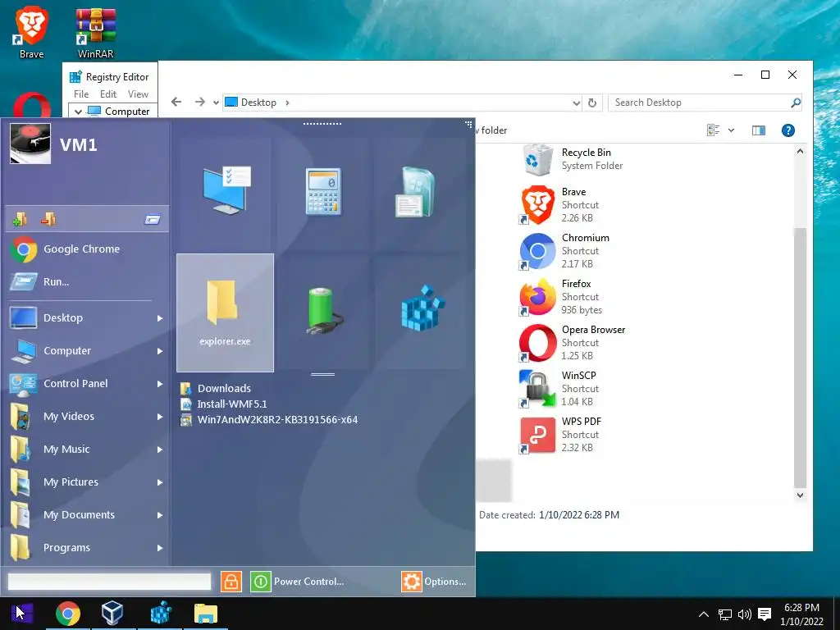Expand the My Videos submenu arrow
The image size is (840, 630).
pyautogui.click(x=160, y=417)
